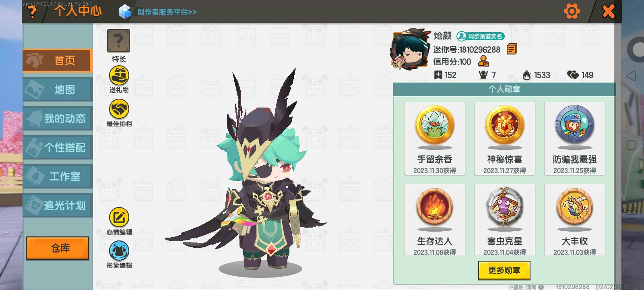Screen dimensions: 644x290
Task: Open 心情编辑 mood editor icon
Action: coord(119,217)
